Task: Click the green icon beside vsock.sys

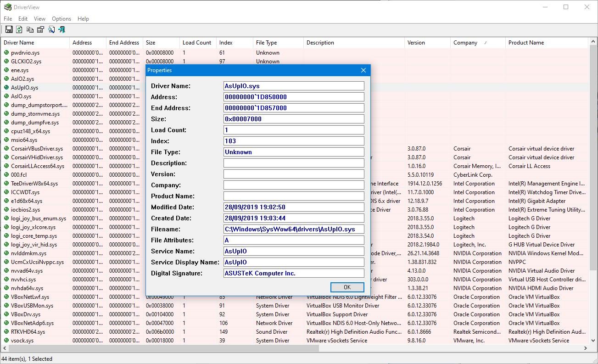Action: pos(6,341)
